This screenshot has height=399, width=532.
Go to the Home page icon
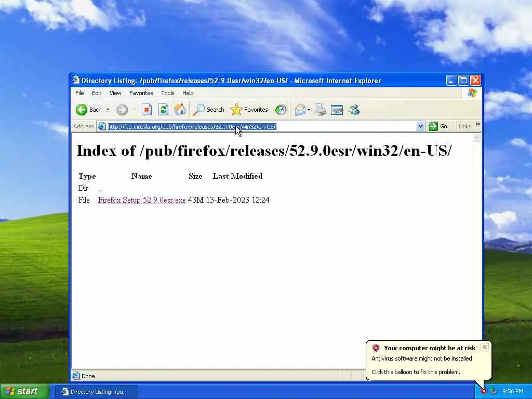coord(180,110)
